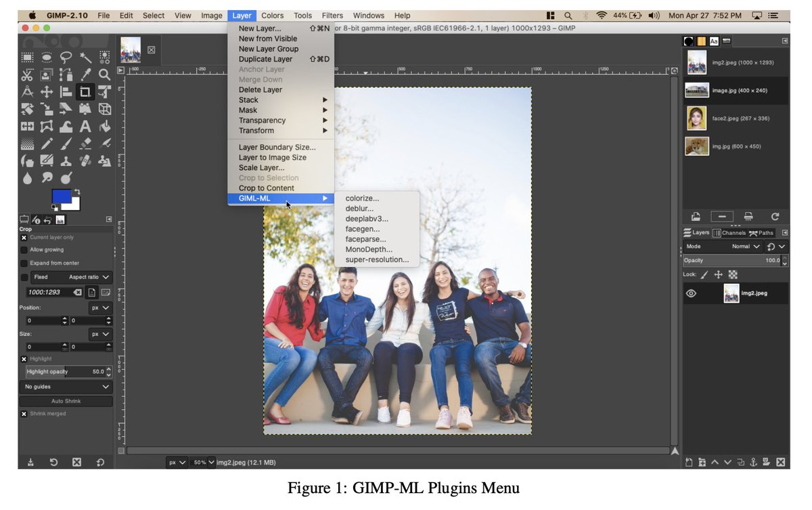Select the Rectangle Select tool

pos(28,57)
